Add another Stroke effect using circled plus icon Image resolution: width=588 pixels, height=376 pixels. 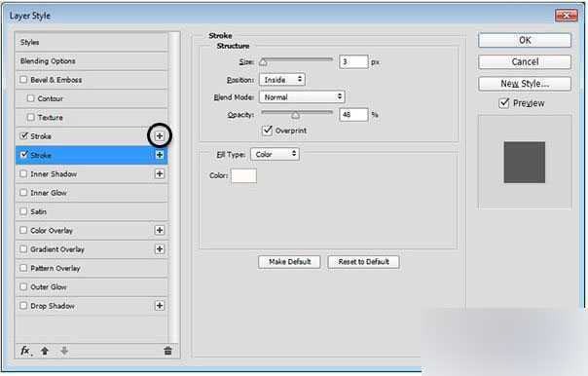[160, 135]
